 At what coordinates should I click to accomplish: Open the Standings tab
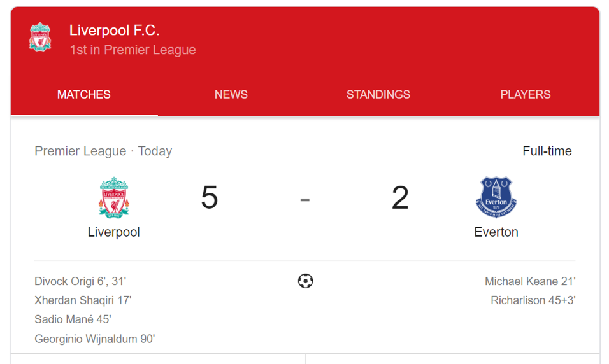click(378, 94)
